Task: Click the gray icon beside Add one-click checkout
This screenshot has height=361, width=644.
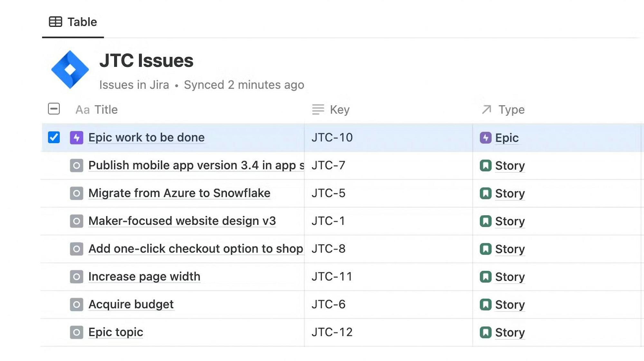Action: [x=77, y=249]
